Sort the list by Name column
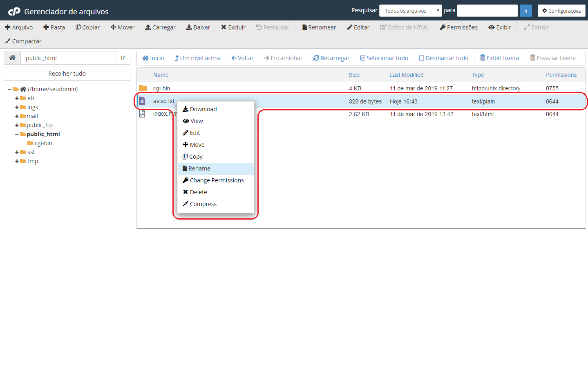This screenshot has height=368, width=588. click(161, 75)
